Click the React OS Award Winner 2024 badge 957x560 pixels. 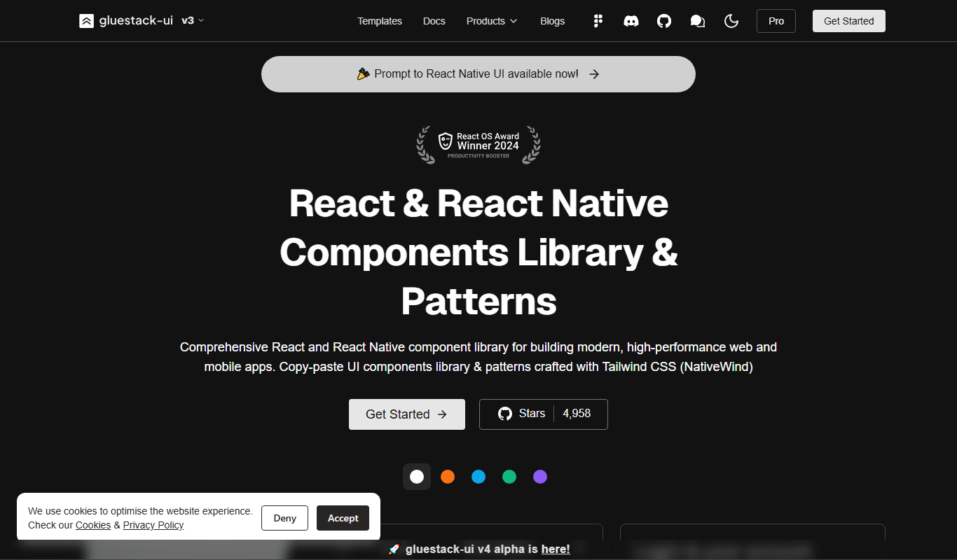(x=478, y=145)
